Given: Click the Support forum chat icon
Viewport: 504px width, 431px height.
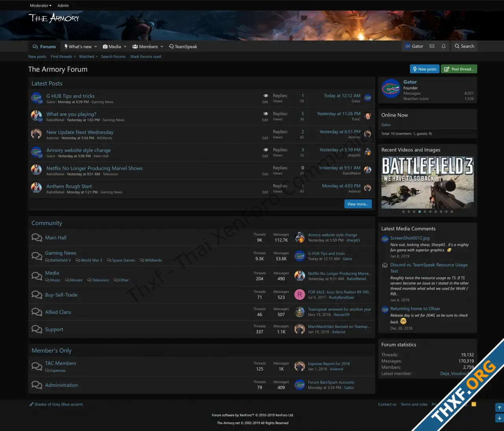Looking at the screenshot, I should pyautogui.click(x=37, y=329).
